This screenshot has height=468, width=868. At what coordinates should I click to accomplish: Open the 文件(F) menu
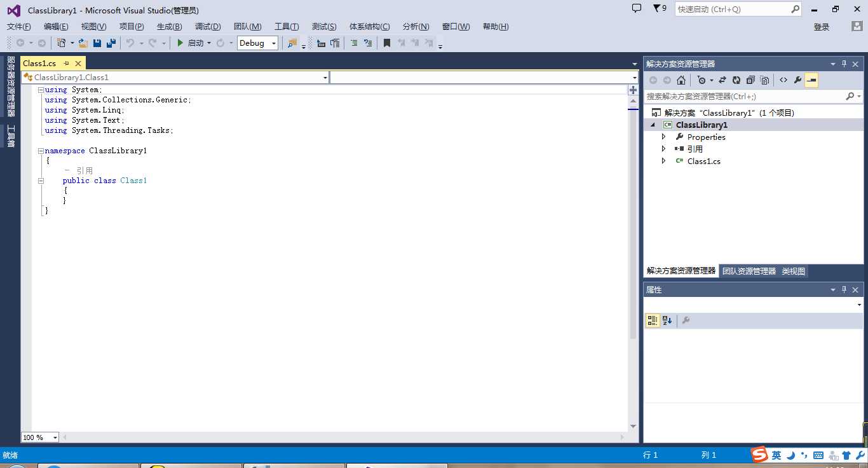[18, 26]
